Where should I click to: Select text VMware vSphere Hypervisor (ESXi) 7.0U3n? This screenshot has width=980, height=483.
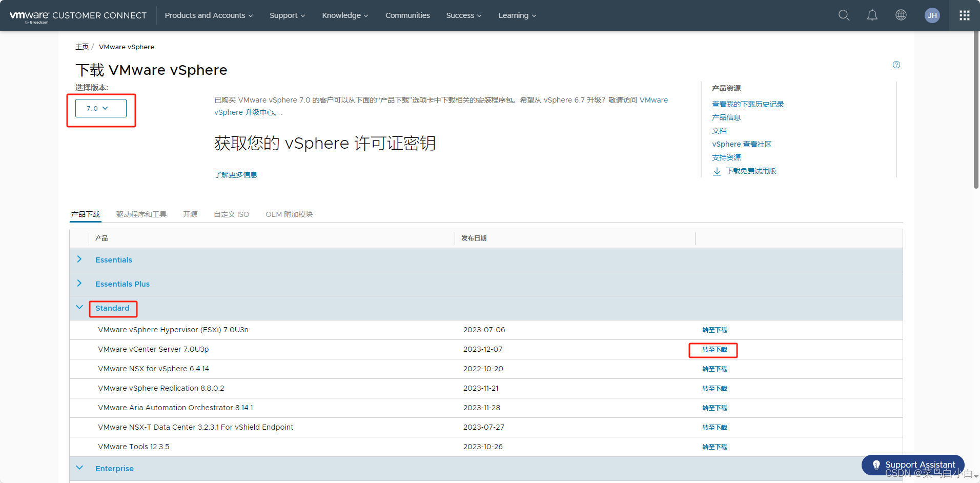(x=173, y=330)
